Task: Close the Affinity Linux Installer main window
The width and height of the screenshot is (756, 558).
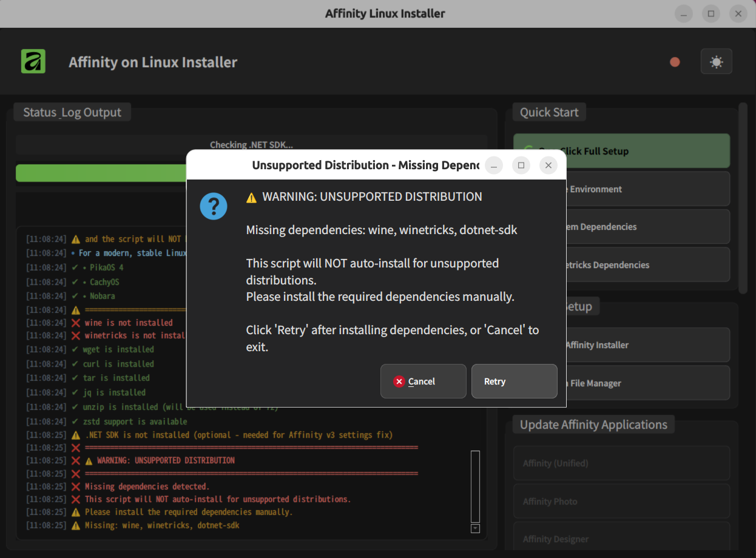Action: 738,13
